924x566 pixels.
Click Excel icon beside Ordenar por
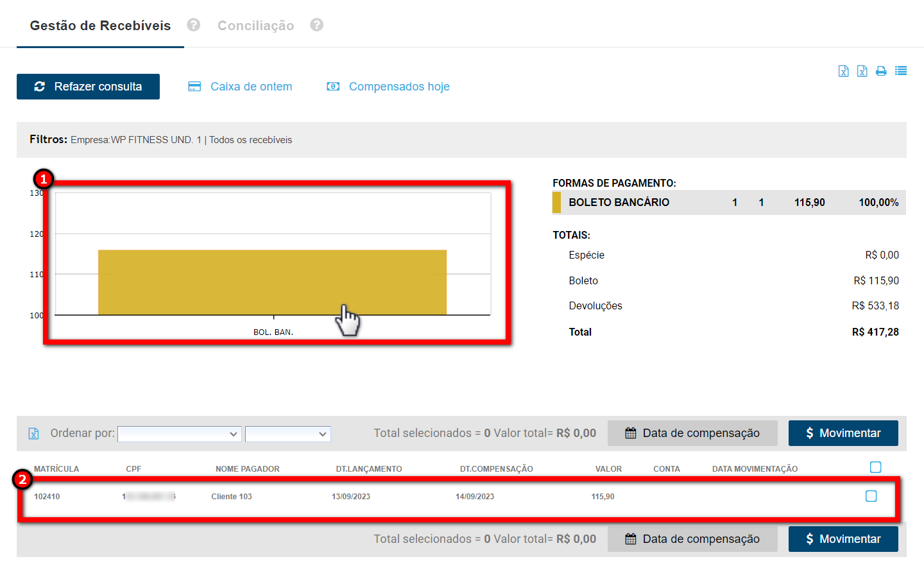pyautogui.click(x=34, y=434)
